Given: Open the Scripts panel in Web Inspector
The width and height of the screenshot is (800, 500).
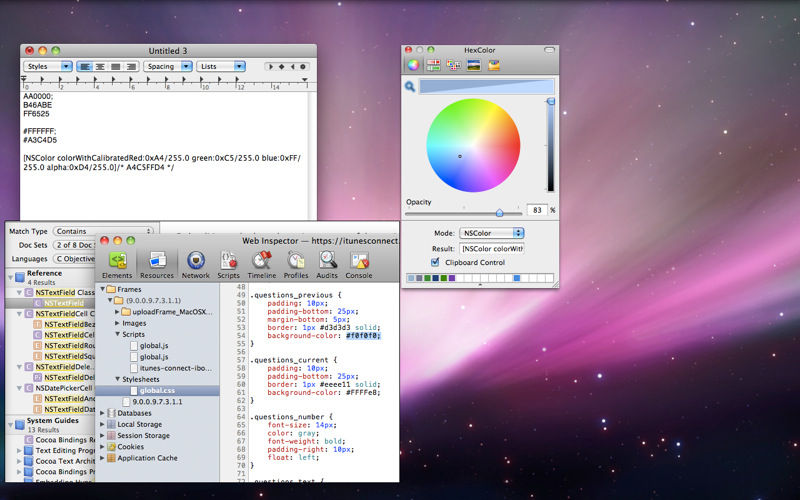Looking at the screenshot, I should (x=229, y=265).
